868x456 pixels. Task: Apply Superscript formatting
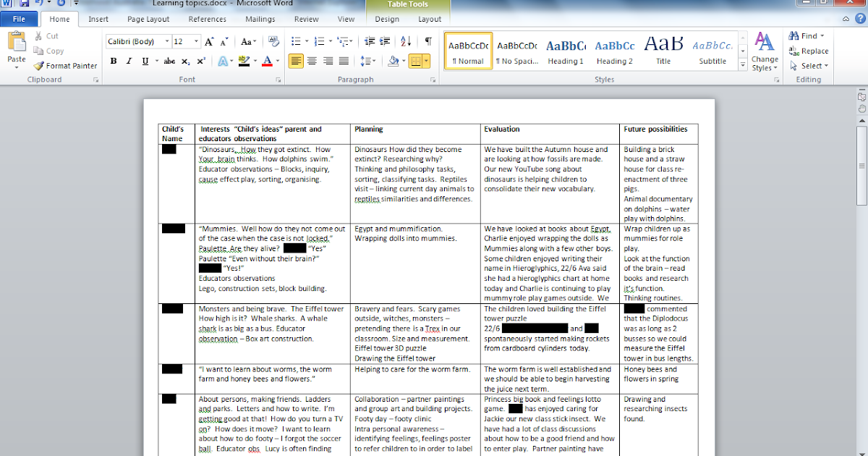[x=200, y=62]
